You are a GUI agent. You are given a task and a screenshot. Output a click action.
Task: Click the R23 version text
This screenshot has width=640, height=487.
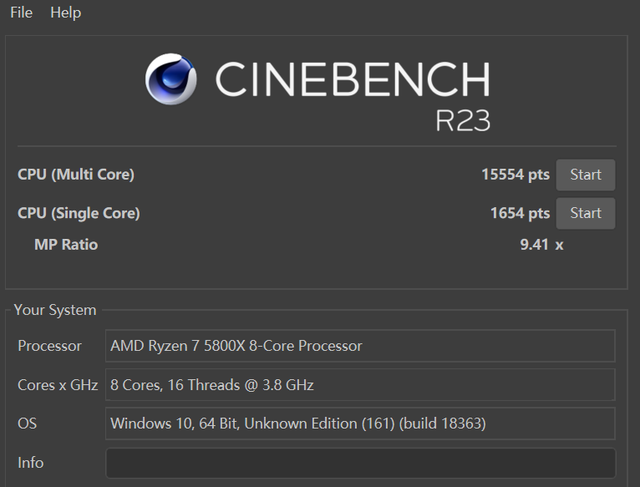(462, 119)
